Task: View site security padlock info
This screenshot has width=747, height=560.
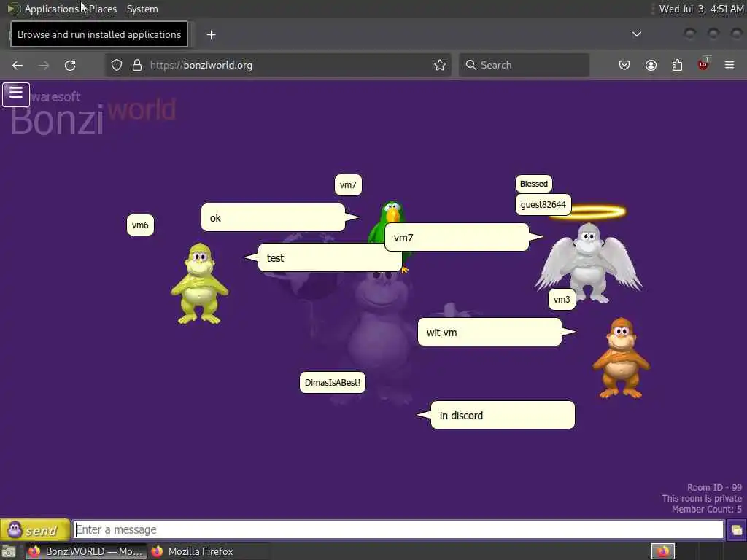Action: tap(137, 65)
